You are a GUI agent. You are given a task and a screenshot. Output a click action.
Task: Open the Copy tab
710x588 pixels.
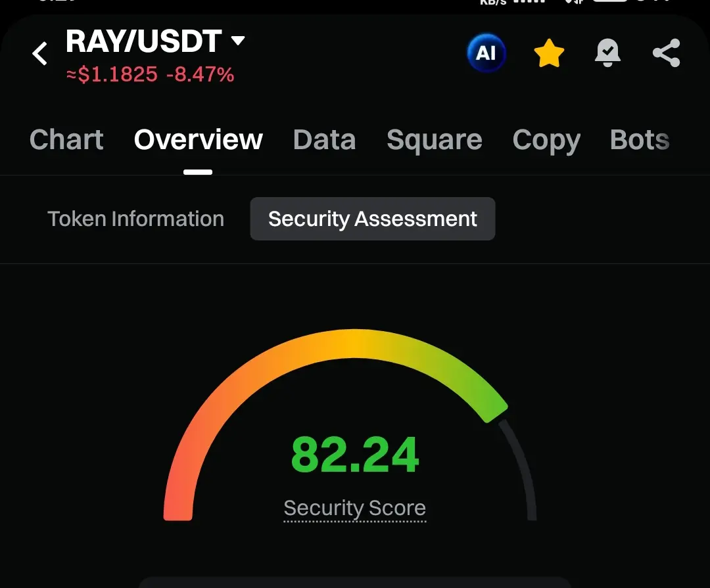coord(546,140)
